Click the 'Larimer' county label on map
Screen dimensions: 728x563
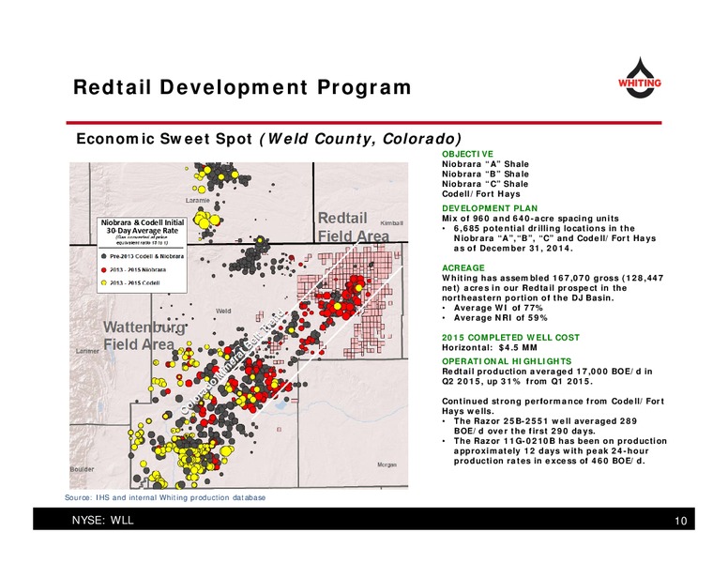(x=87, y=351)
